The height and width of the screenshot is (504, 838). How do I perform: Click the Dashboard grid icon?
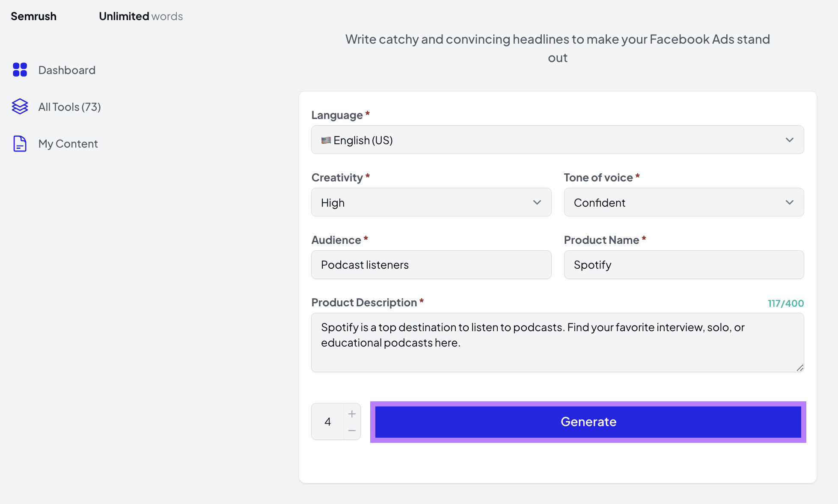[20, 70]
